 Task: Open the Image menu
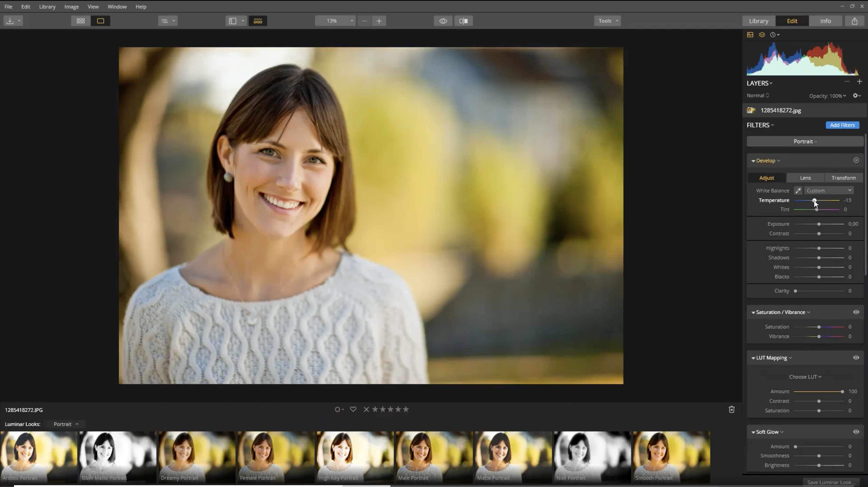pyautogui.click(x=72, y=7)
